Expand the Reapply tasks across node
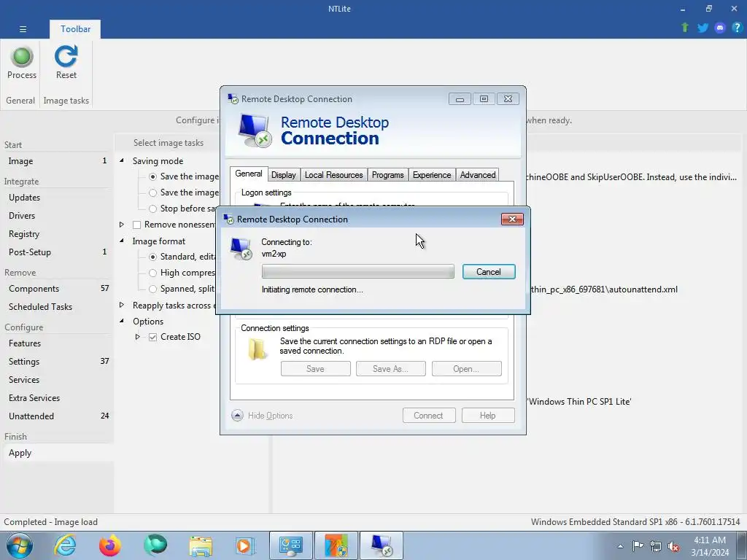The height and width of the screenshot is (560, 747). [x=122, y=305]
